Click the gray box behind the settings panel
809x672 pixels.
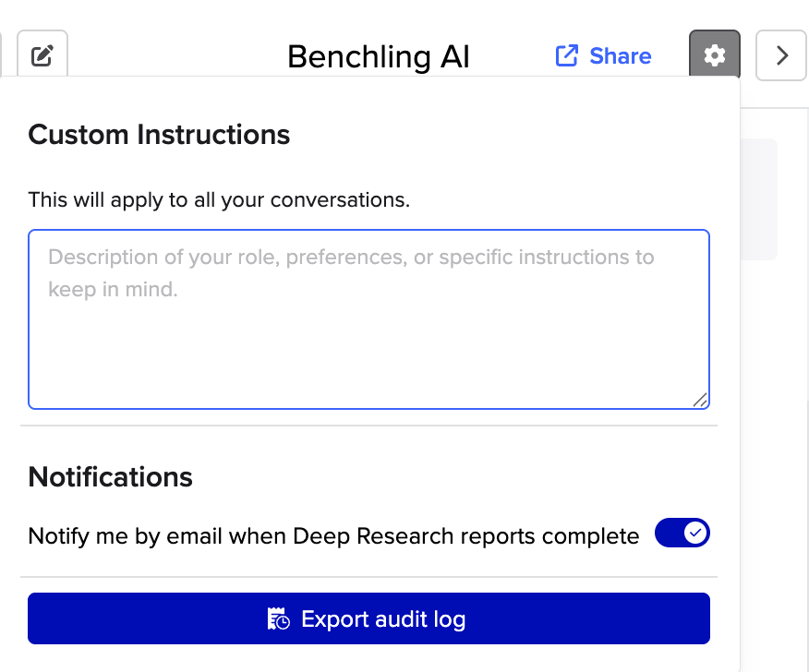point(760,198)
